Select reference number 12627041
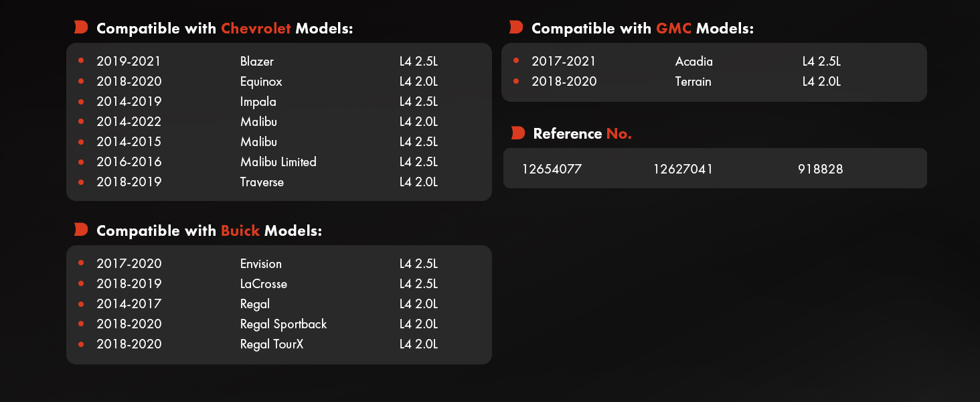 (683, 170)
